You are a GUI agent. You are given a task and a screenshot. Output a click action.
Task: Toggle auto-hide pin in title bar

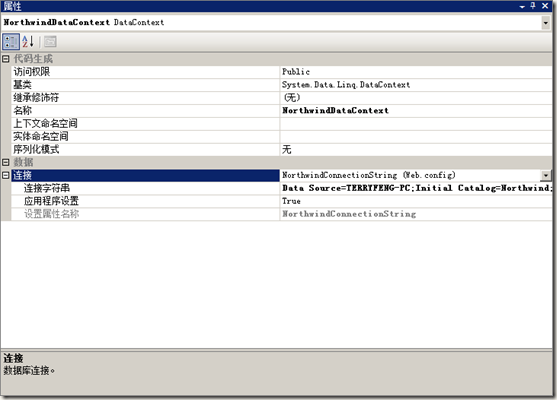point(533,6)
